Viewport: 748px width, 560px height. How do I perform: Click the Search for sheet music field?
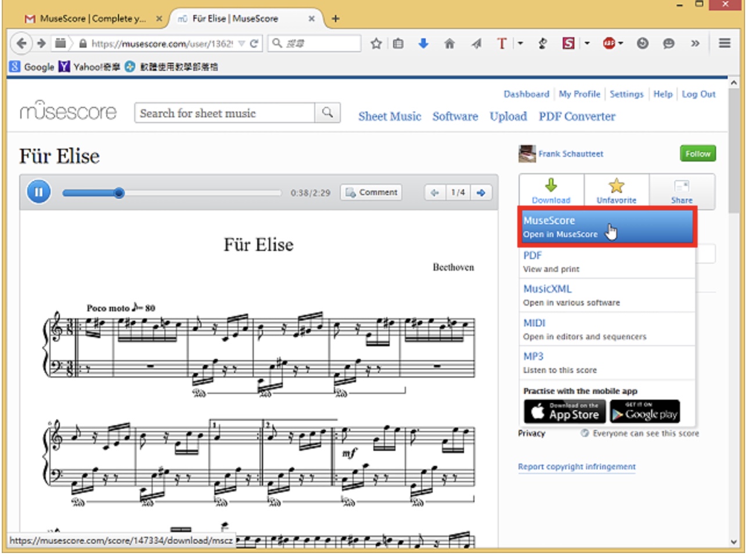click(225, 113)
